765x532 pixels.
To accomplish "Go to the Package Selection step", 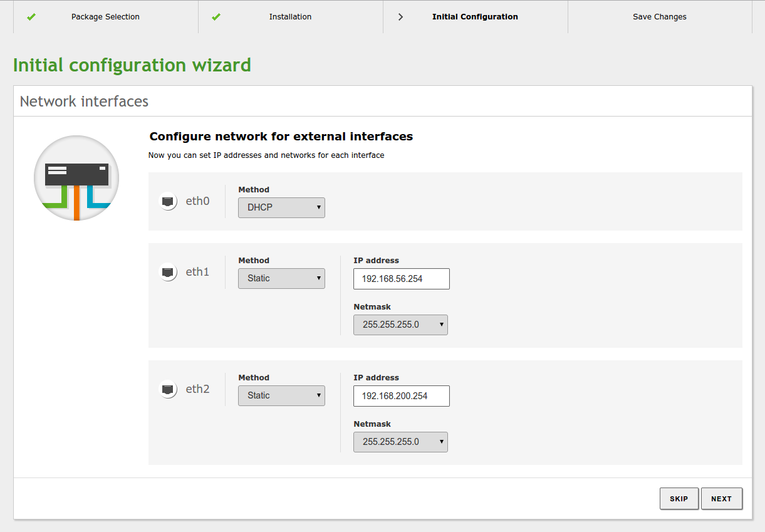I will [105, 17].
